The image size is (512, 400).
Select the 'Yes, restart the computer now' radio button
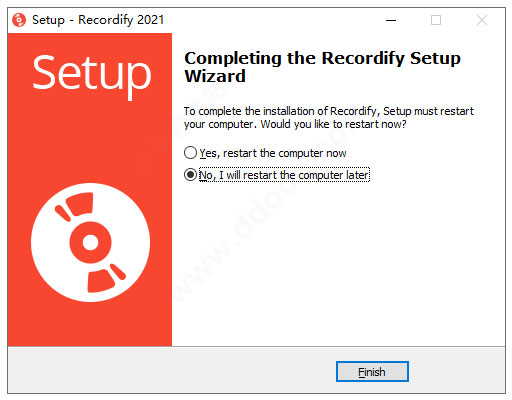[190, 153]
